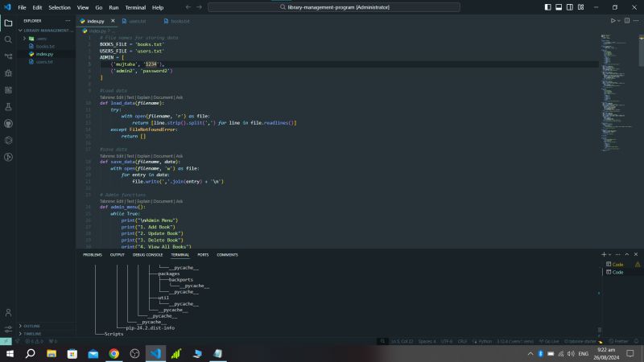Open Google Chrome from the taskbar
The height and width of the screenshot is (362, 644).
pyautogui.click(x=114, y=353)
